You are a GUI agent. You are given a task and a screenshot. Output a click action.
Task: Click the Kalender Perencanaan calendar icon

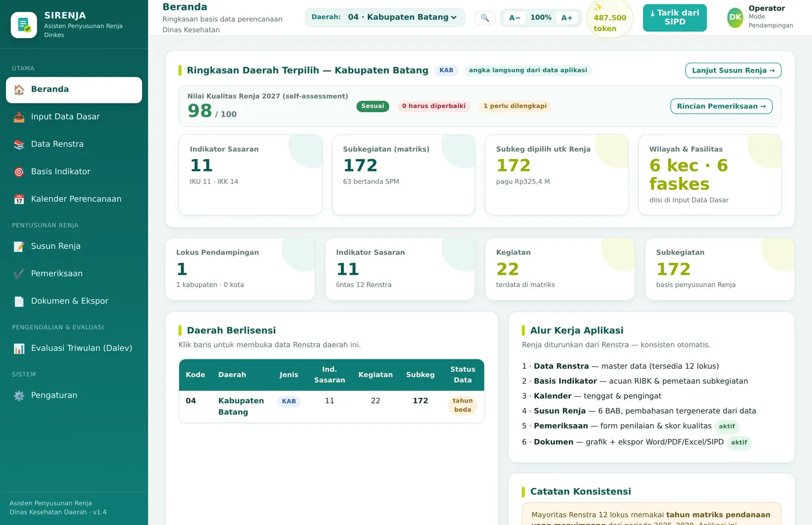click(19, 199)
